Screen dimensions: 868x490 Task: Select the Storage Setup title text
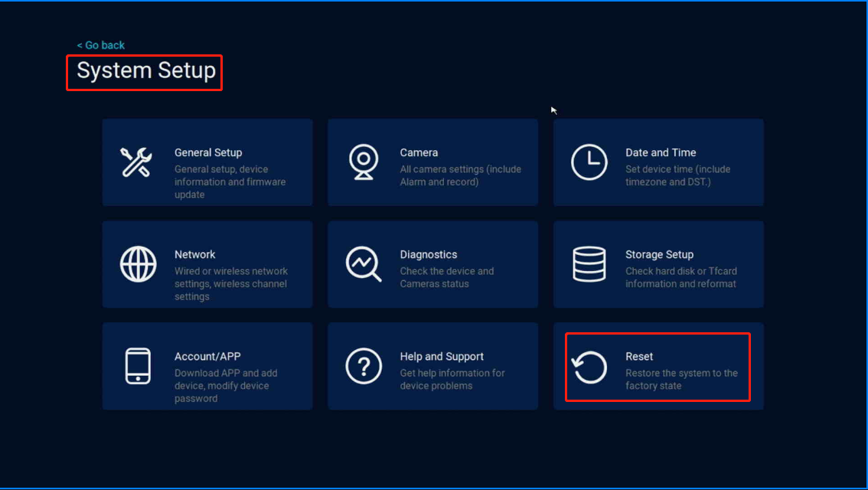coord(659,254)
